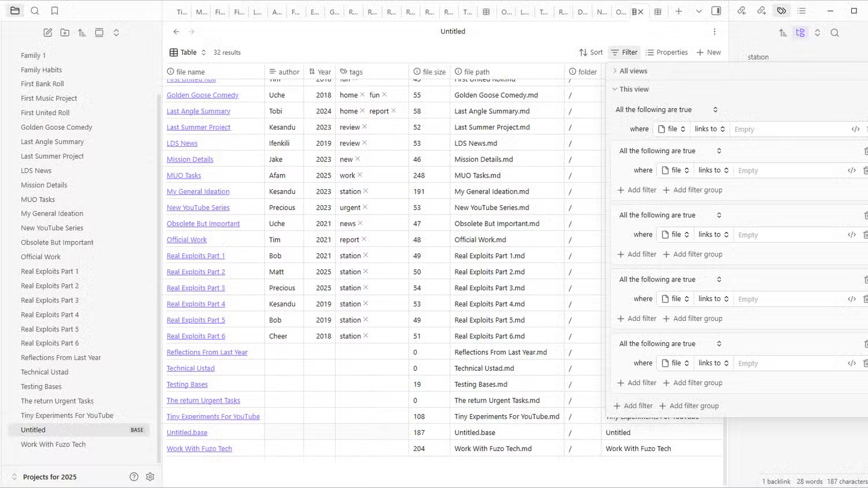Image resolution: width=868 pixels, height=488 pixels.
Task: Remove the work tag from MUO Tasks row
Action: (360, 175)
